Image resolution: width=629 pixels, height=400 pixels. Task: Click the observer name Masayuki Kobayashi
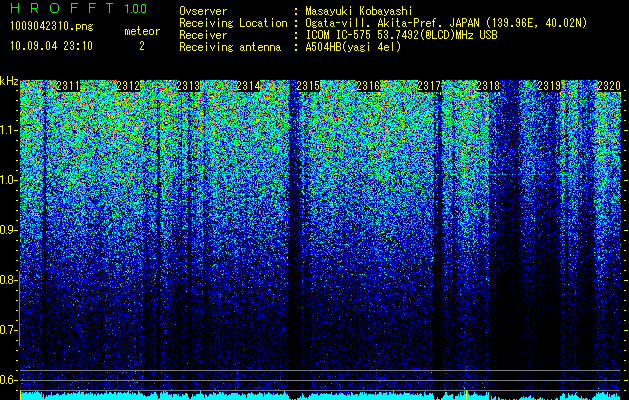coord(358,11)
